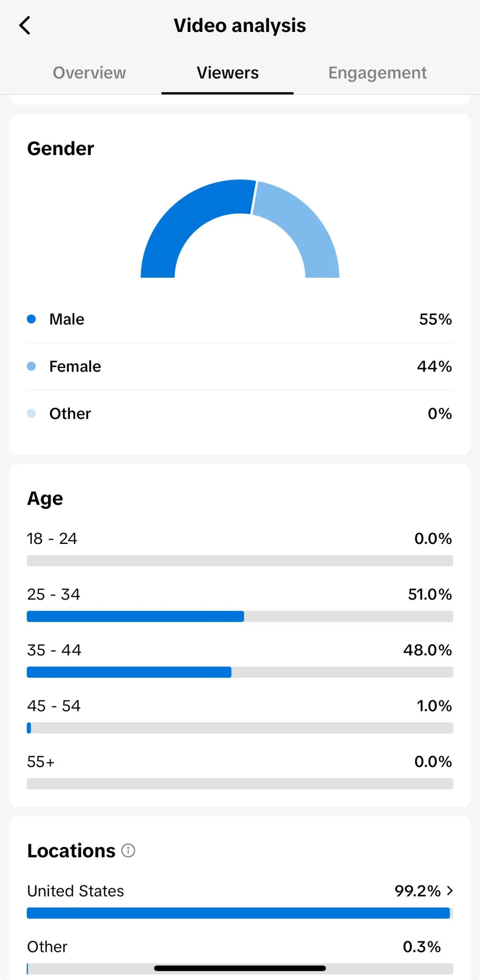This screenshot has width=480, height=980.
Task: Click the 99.2% United States percentage
Action: pos(417,891)
